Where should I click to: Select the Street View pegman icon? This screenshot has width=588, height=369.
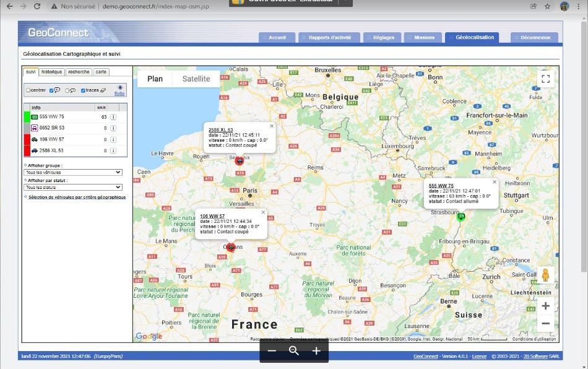545,276
